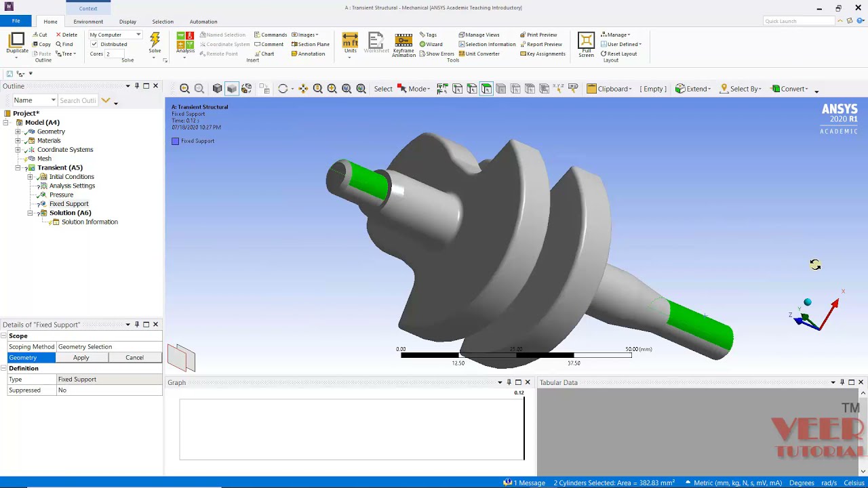Click the Delete command with red X
Image resolution: width=868 pixels, height=488 pixels.
coord(66,35)
